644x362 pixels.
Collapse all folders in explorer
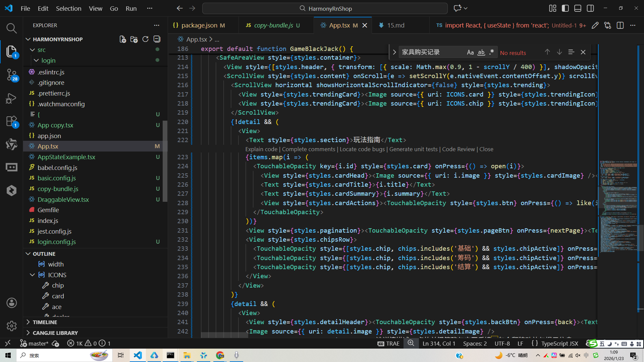tap(157, 39)
